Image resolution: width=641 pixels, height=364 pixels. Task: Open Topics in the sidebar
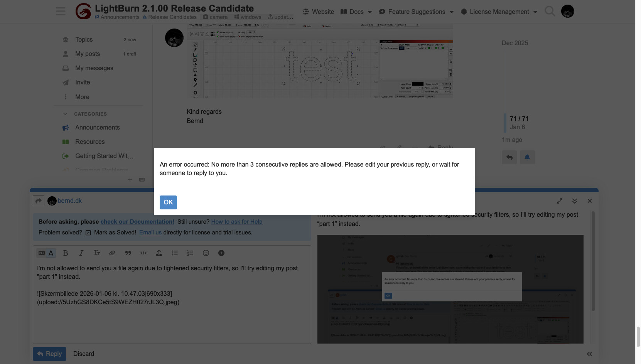tap(84, 39)
